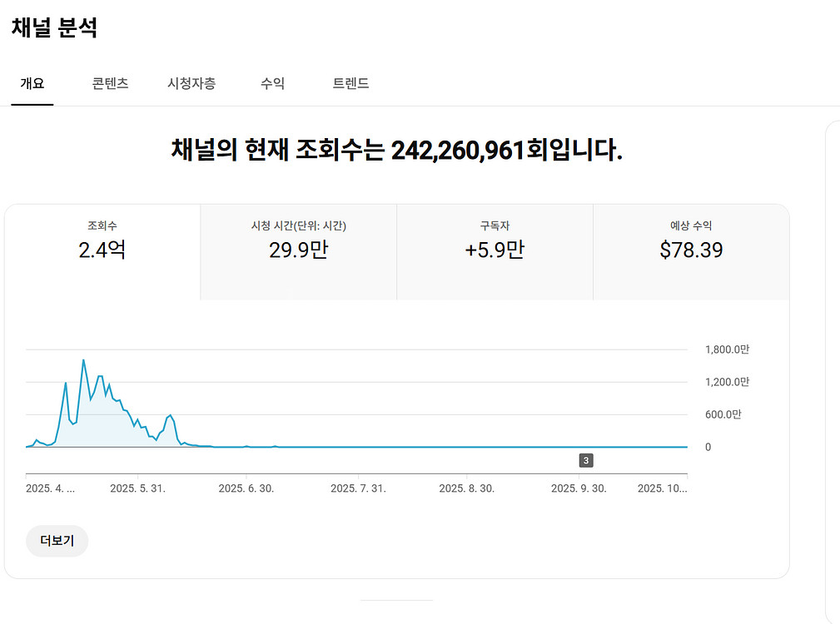Open the 예상 수익 card showing $78.39
Viewport: 840px width, 624px height.
[691, 250]
